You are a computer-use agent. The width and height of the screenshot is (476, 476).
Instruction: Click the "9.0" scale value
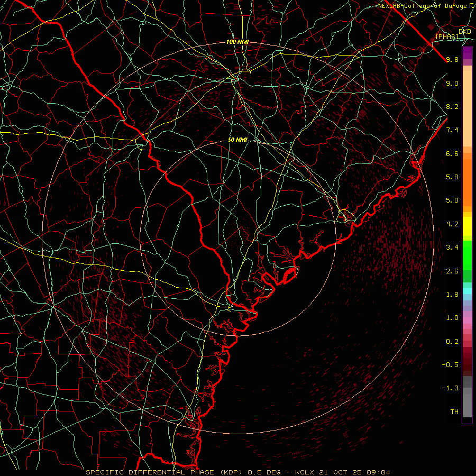click(x=452, y=83)
